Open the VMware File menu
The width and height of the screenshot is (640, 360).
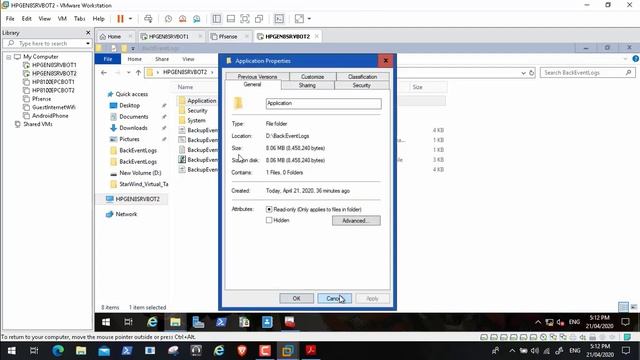(10, 19)
